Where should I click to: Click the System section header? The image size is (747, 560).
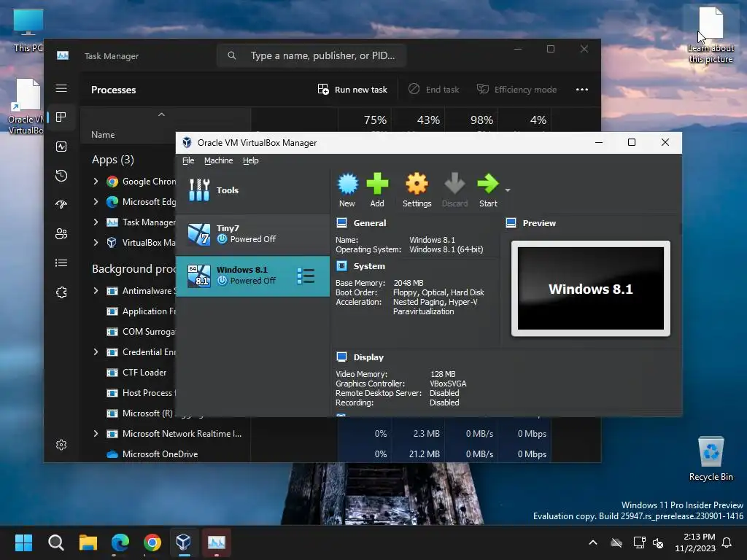point(368,266)
